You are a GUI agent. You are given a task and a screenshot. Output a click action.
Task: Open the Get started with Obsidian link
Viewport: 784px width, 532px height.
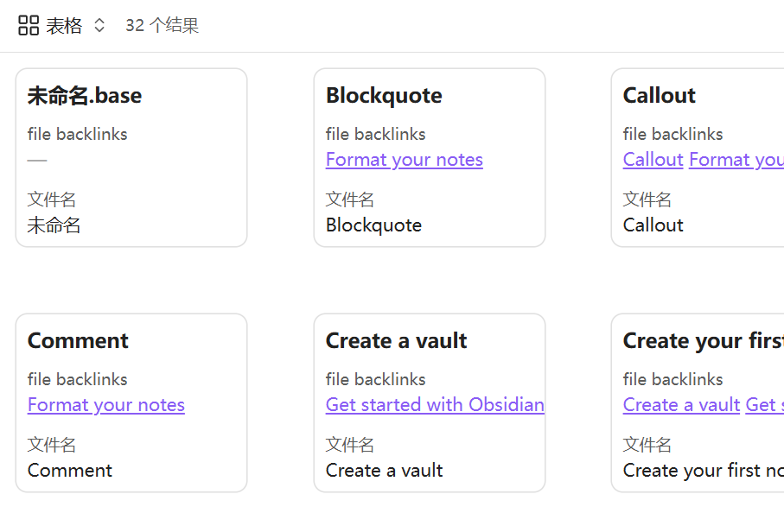point(435,405)
